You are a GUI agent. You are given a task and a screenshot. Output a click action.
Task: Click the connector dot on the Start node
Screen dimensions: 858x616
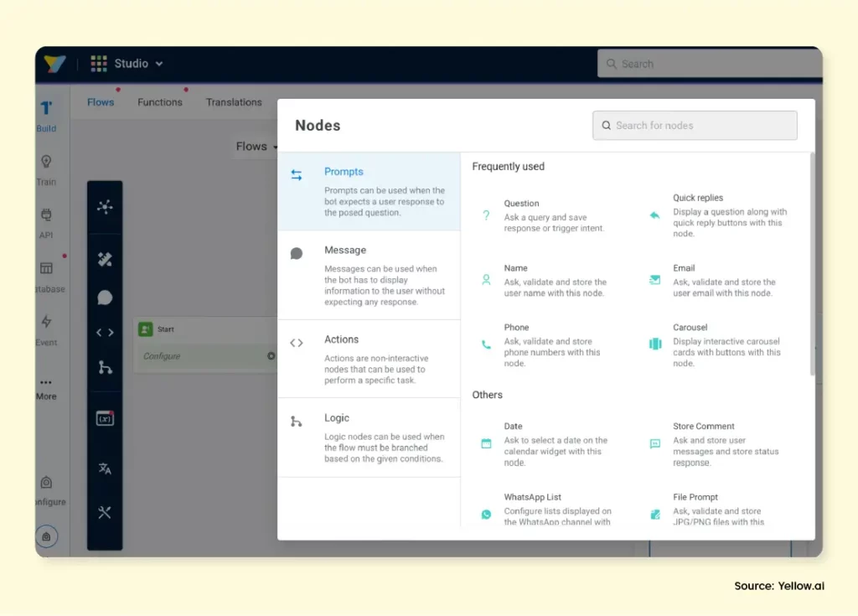pos(271,356)
